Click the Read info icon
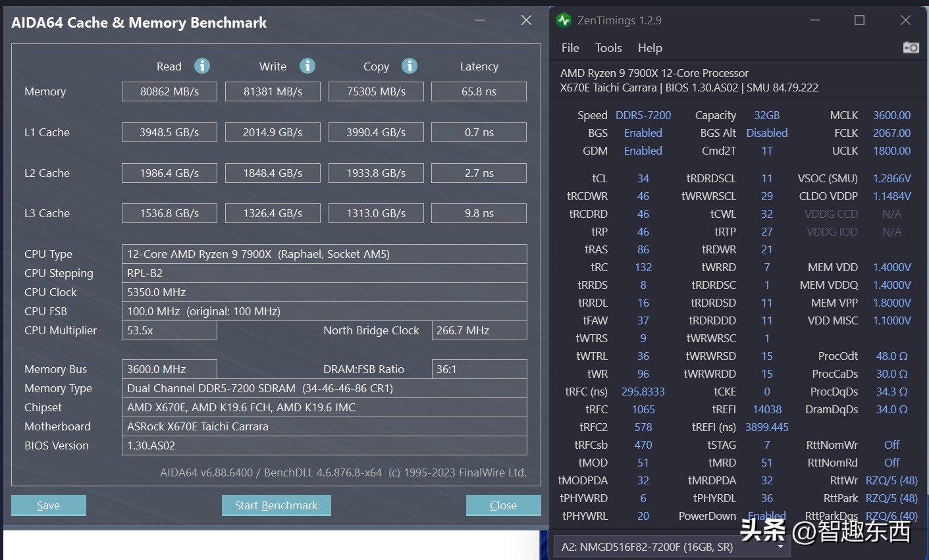 pos(202,66)
